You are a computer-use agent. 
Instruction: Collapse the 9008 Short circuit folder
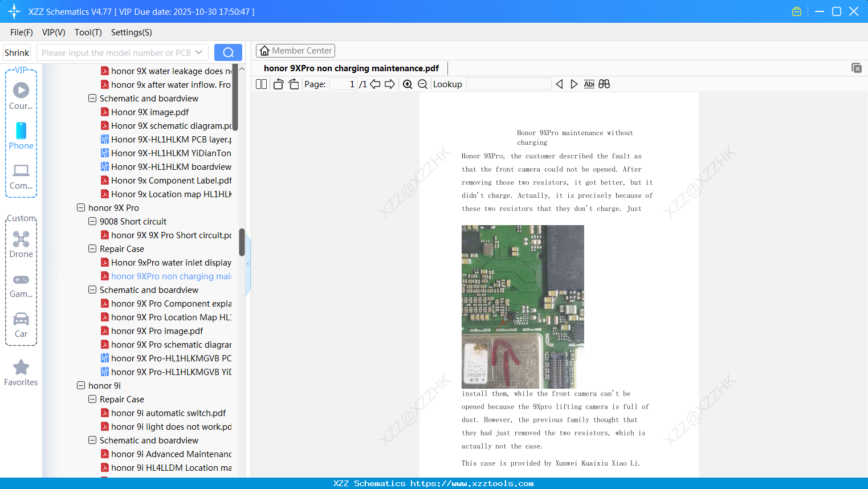[x=92, y=222]
